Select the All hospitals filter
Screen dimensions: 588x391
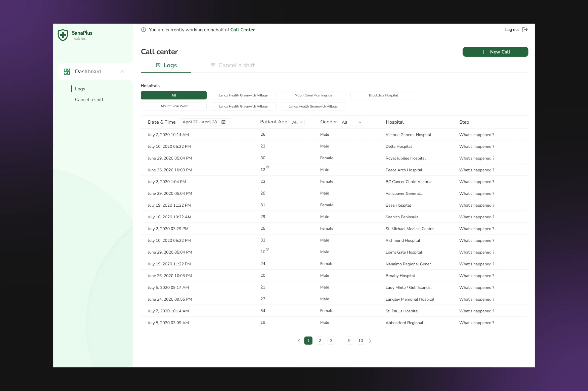[174, 95]
